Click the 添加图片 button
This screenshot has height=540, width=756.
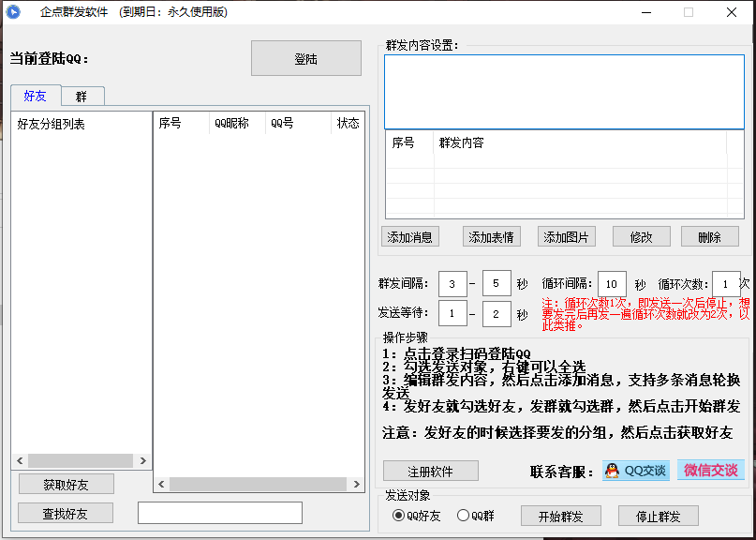click(567, 236)
